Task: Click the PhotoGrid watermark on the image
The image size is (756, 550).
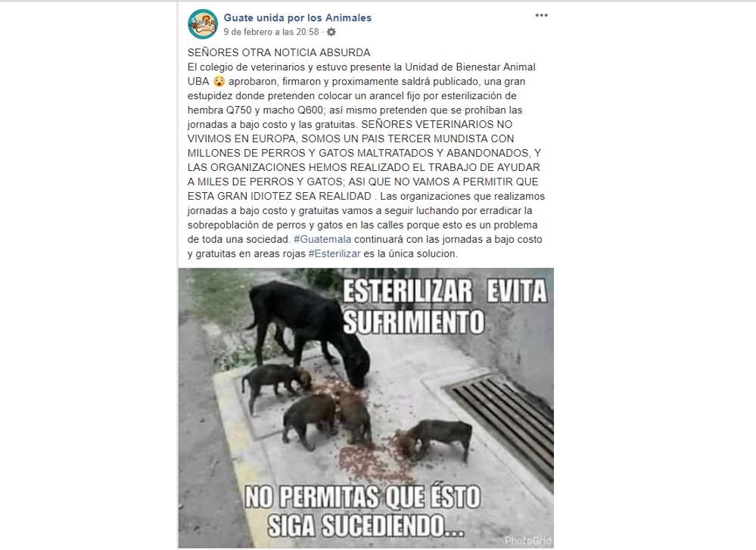Action: 528,540
